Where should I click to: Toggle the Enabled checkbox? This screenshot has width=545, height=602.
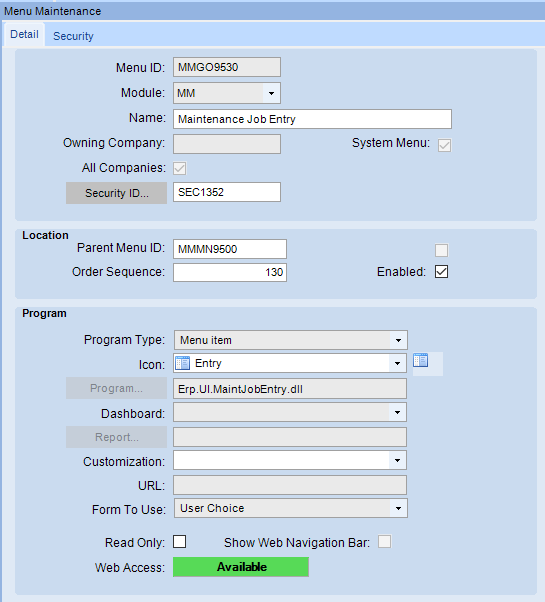coord(441,272)
